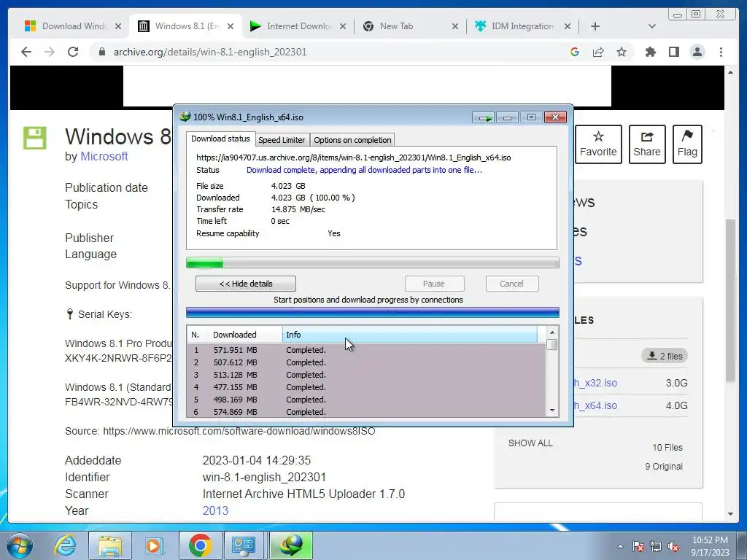Viewport: 747px width, 560px height.
Task: Reload the archive.org page
Action: tap(73, 52)
